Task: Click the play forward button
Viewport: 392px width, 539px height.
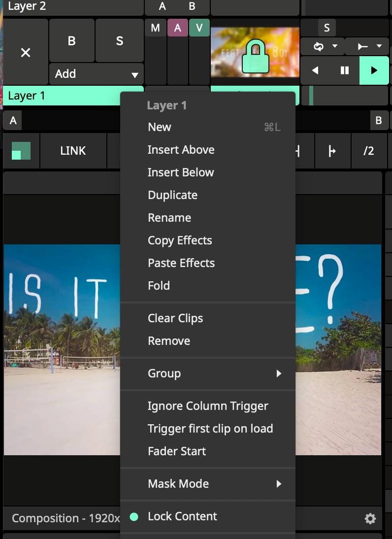Action: coord(374,70)
